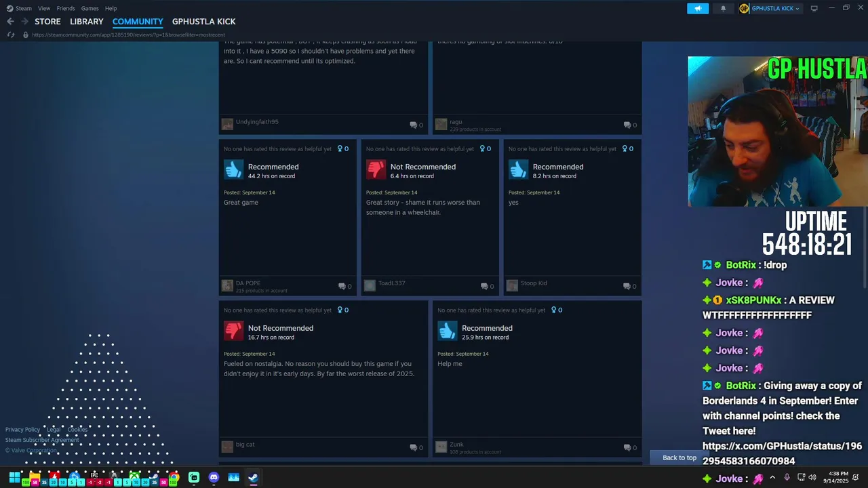Click the back navigation arrow
This screenshot has width=868, height=488.
tap(10, 22)
